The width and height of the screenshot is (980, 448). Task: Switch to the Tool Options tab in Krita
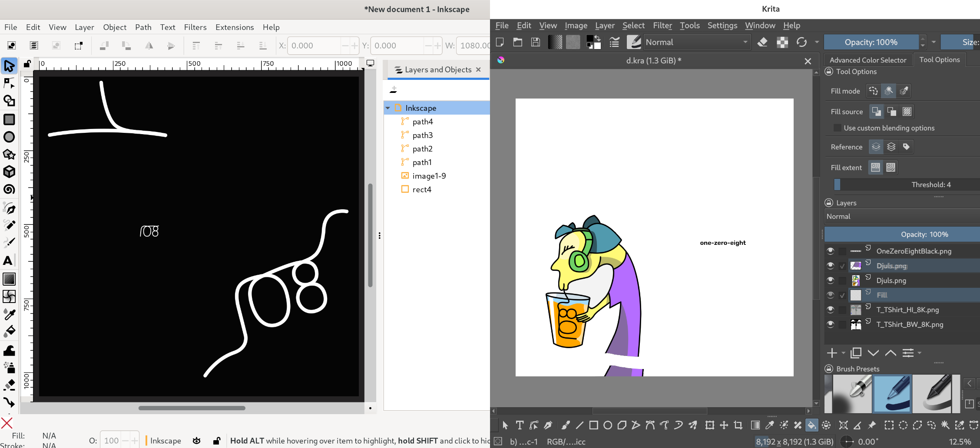pos(940,59)
